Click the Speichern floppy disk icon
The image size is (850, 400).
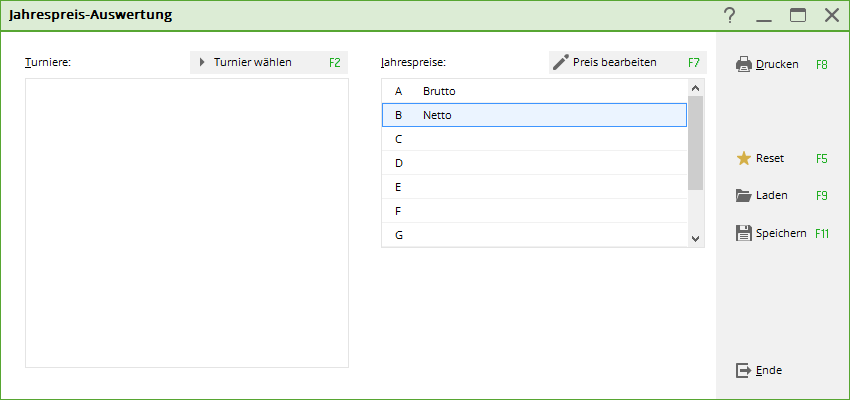point(744,233)
